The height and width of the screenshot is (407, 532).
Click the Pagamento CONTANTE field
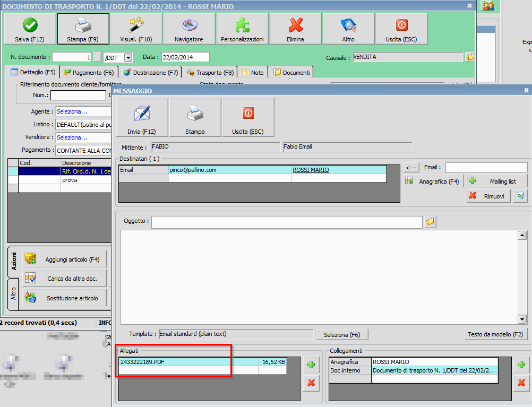click(x=83, y=151)
